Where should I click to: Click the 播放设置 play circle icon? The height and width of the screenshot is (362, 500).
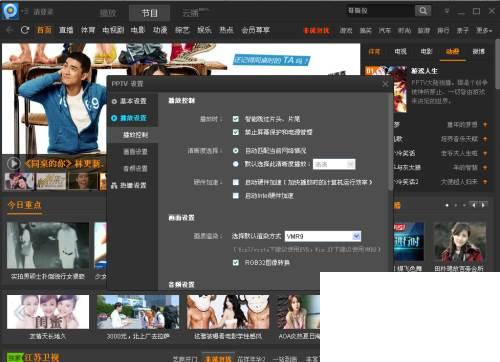coord(114,118)
